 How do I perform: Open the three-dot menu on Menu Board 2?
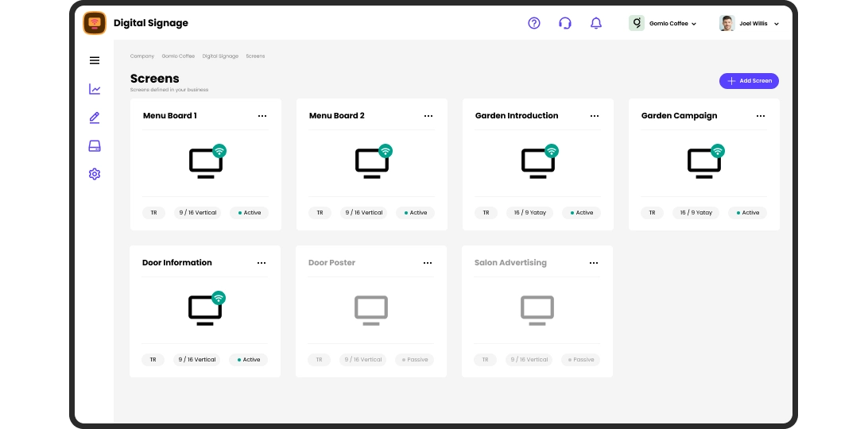(x=428, y=116)
